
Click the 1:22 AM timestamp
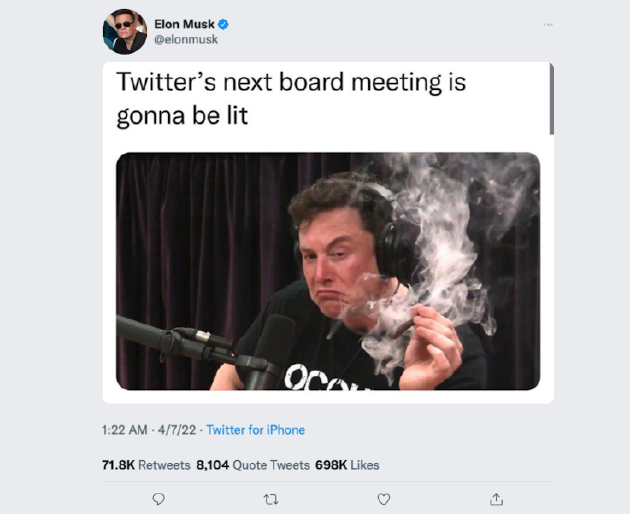[x=125, y=430]
